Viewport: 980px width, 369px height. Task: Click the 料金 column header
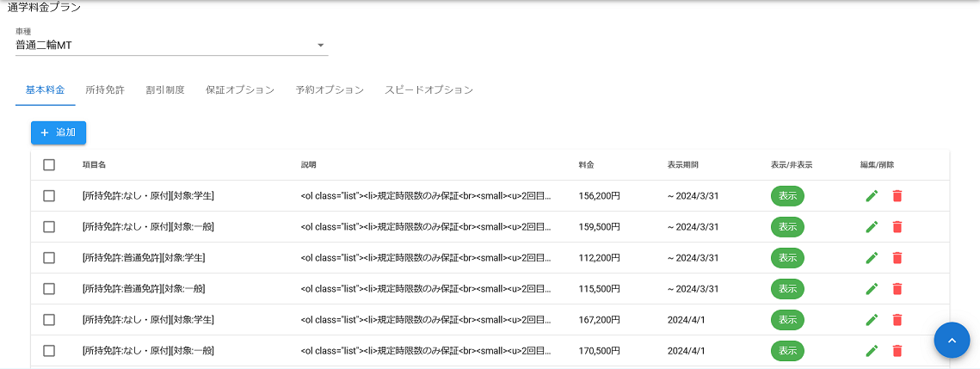pyautogui.click(x=587, y=165)
